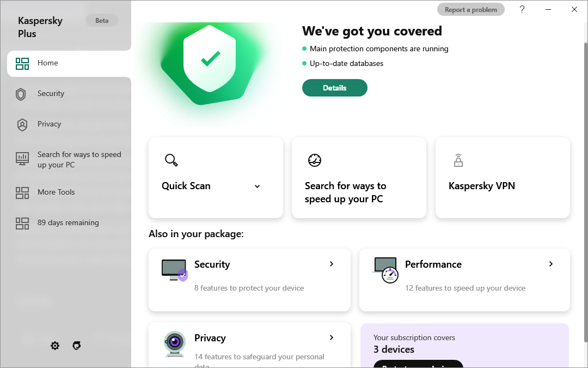588x368 pixels.
Task: Click the Kaspersky VPN lock icon
Action: (x=458, y=160)
